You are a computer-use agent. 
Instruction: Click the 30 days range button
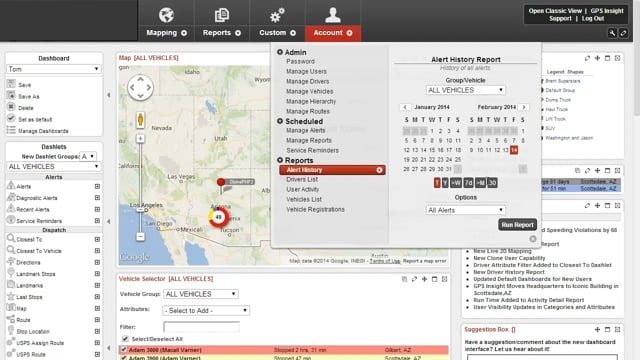pos(492,183)
